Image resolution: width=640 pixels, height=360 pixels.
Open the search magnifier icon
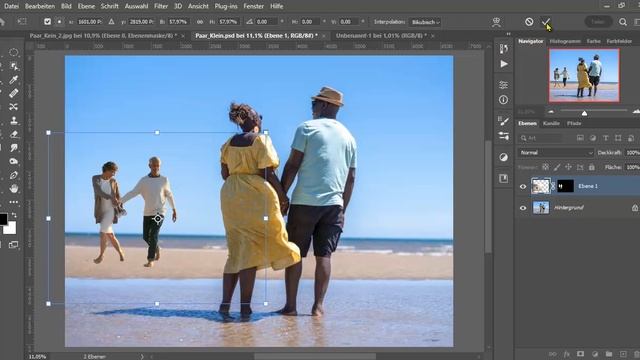(622, 22)
